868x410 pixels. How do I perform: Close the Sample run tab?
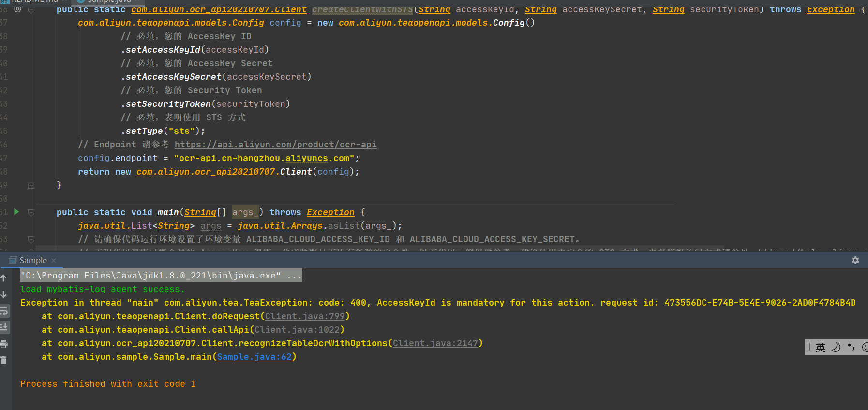point(54,261)
